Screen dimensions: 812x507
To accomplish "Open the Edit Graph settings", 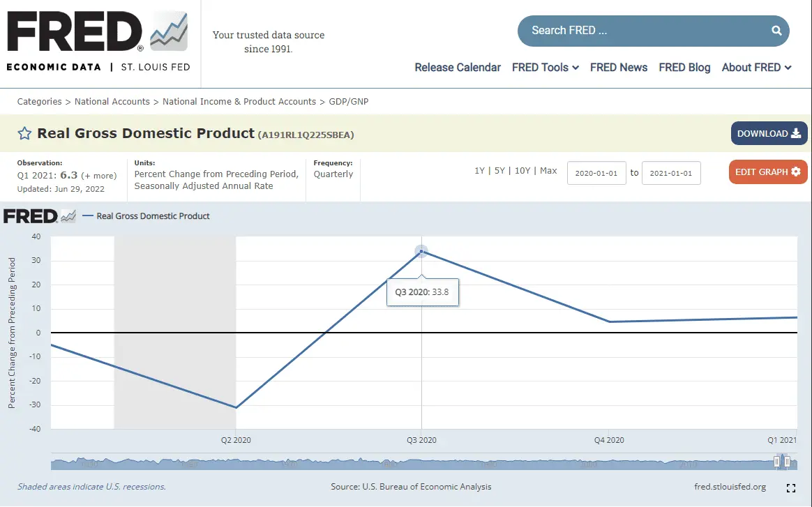I will [x=767, y=172].
